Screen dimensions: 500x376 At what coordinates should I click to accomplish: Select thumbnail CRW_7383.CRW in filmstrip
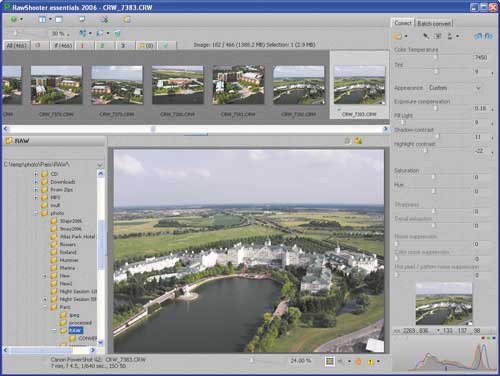[x=359, y=85]
